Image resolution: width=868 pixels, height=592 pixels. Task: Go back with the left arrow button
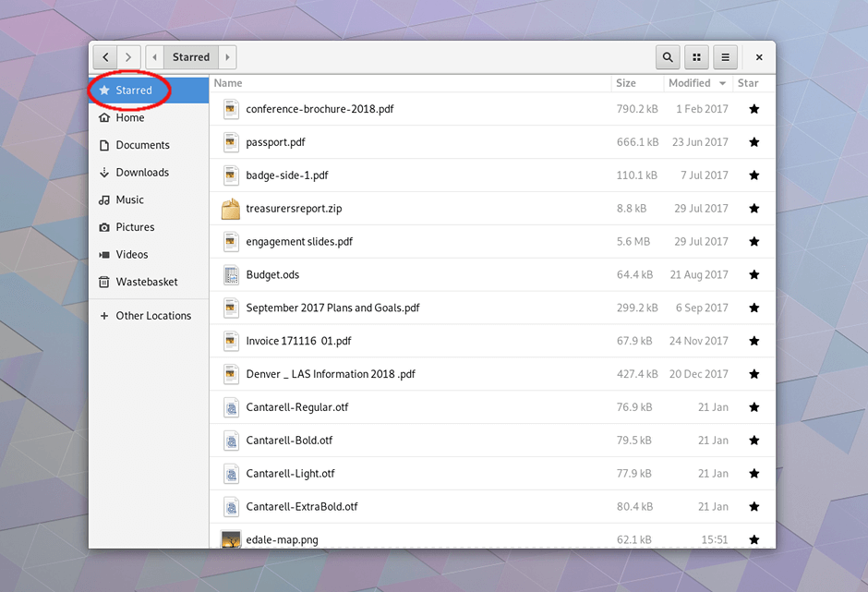point(105,57)
